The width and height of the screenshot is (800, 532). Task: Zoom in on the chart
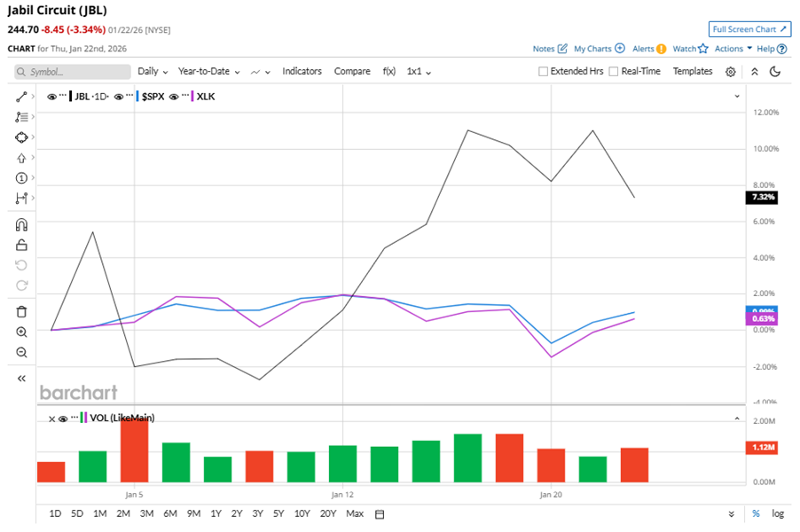tap(21, 332)
